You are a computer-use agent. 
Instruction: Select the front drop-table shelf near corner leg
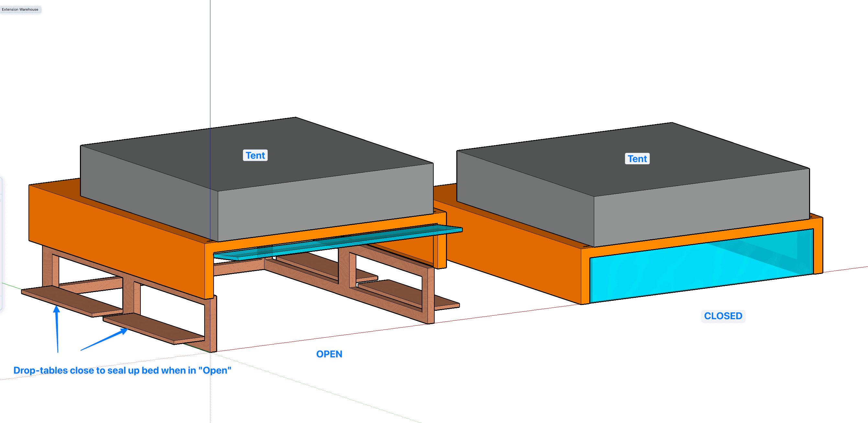pyautogui.click(x=154, y=329)
